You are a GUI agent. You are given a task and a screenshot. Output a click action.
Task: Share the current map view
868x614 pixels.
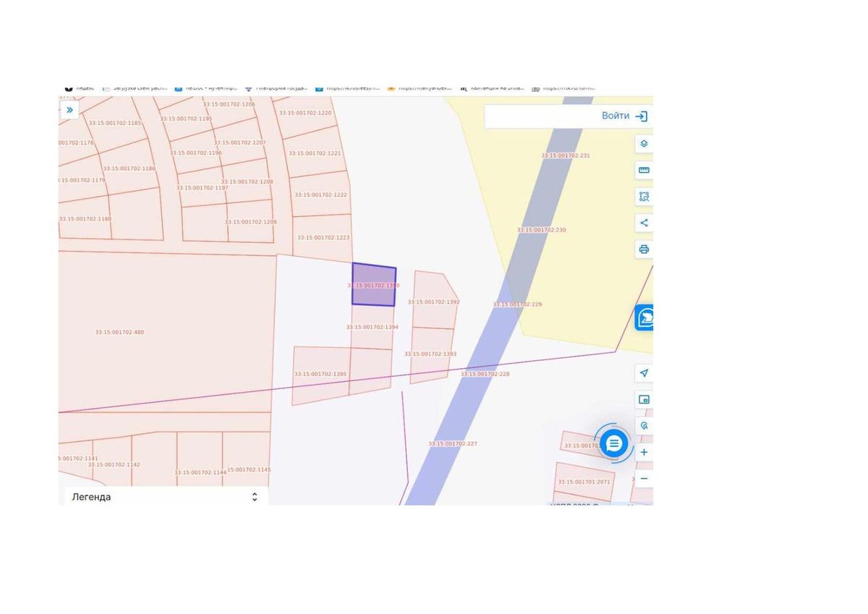(644, 223)
